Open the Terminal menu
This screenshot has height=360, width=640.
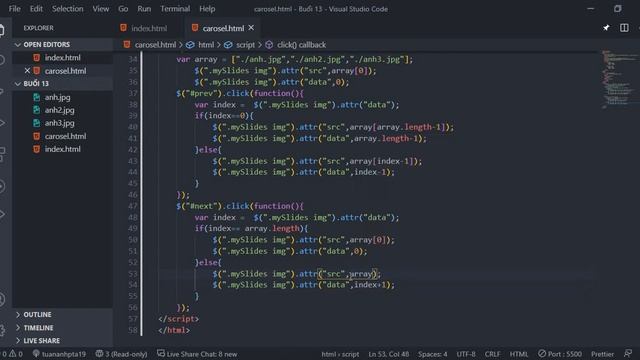pos(175,9)
